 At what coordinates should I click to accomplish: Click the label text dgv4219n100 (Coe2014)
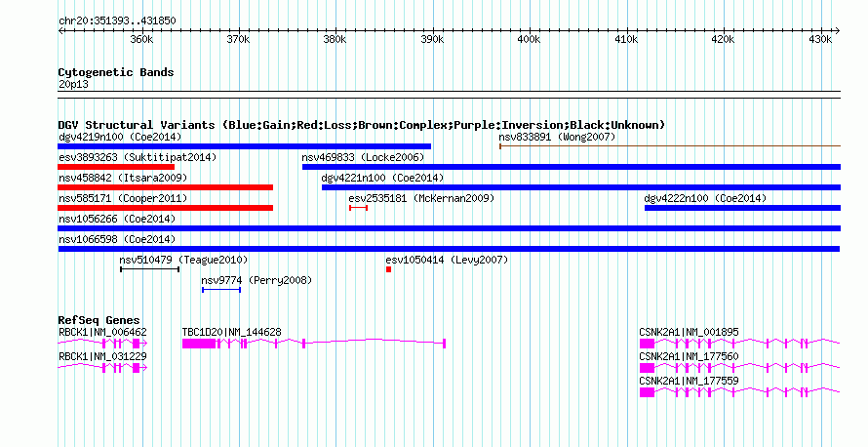(120, 137)
